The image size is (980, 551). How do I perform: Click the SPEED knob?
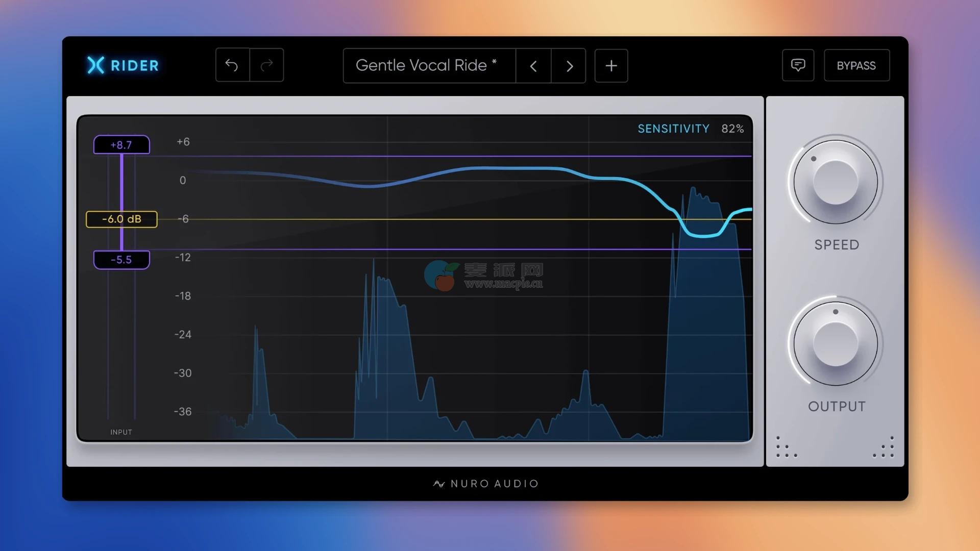pos(836,181)
